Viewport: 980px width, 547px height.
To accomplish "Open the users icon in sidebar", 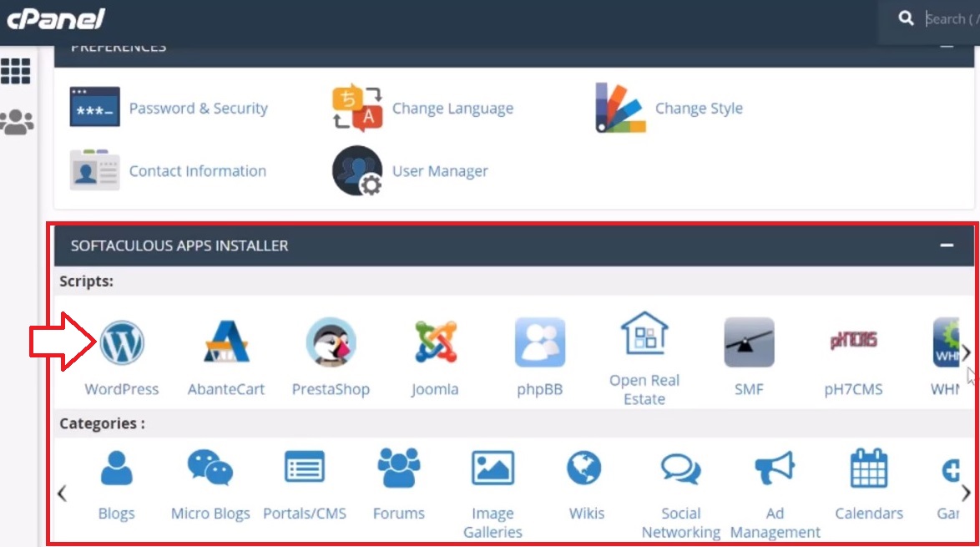I will click(17, 122).
